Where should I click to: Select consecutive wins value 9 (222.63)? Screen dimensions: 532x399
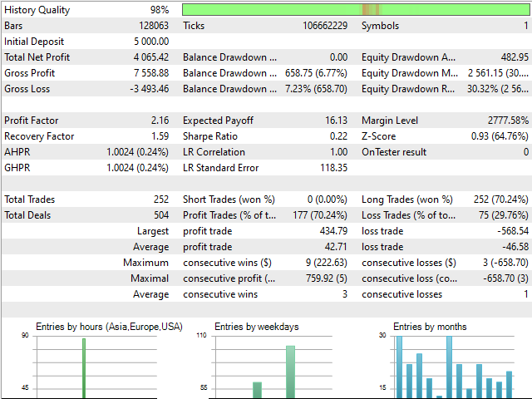[x=327, y=263]
